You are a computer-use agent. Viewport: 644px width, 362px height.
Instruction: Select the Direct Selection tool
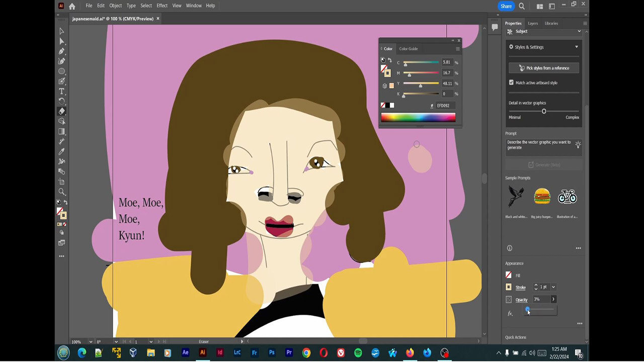(x=62, y=41)
